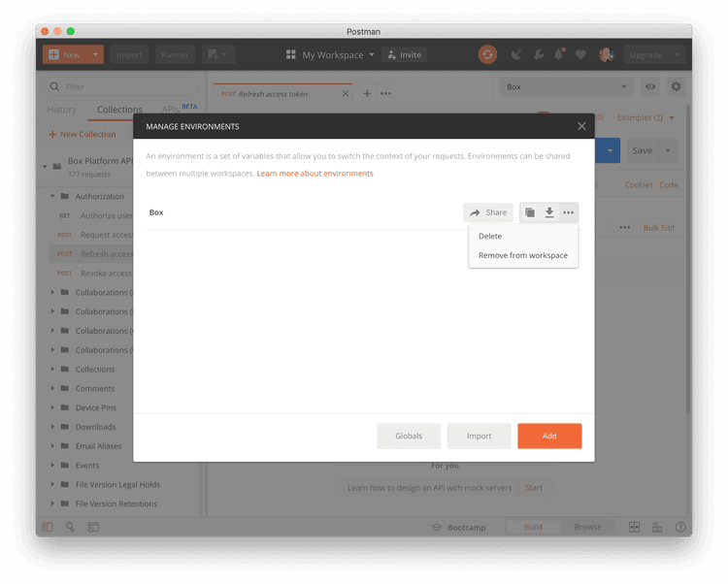Screen dimensions: 728x584
Task: Click the Share button for Box
Action: coord(488,212)
